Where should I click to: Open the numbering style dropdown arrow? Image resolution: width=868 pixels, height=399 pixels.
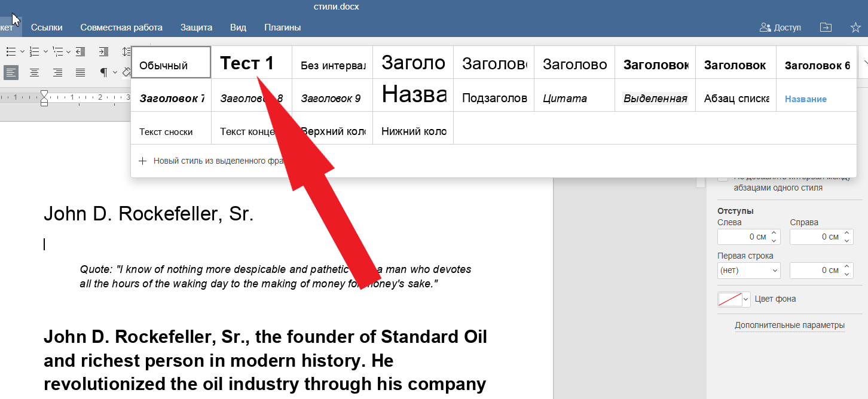point(45,51)
